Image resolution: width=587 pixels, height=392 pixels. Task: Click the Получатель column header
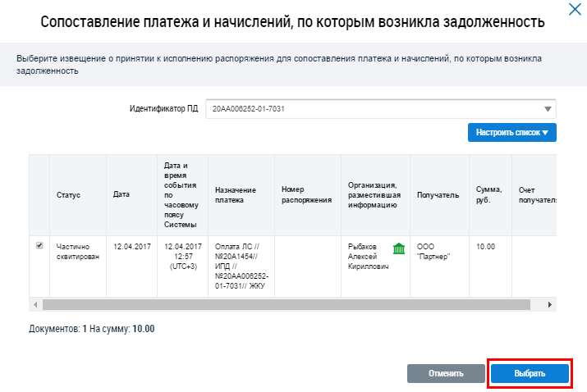[432, 194]
